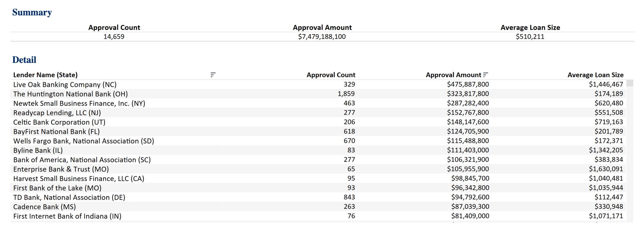Click average loan size $719,163

(x=609, y=122)
